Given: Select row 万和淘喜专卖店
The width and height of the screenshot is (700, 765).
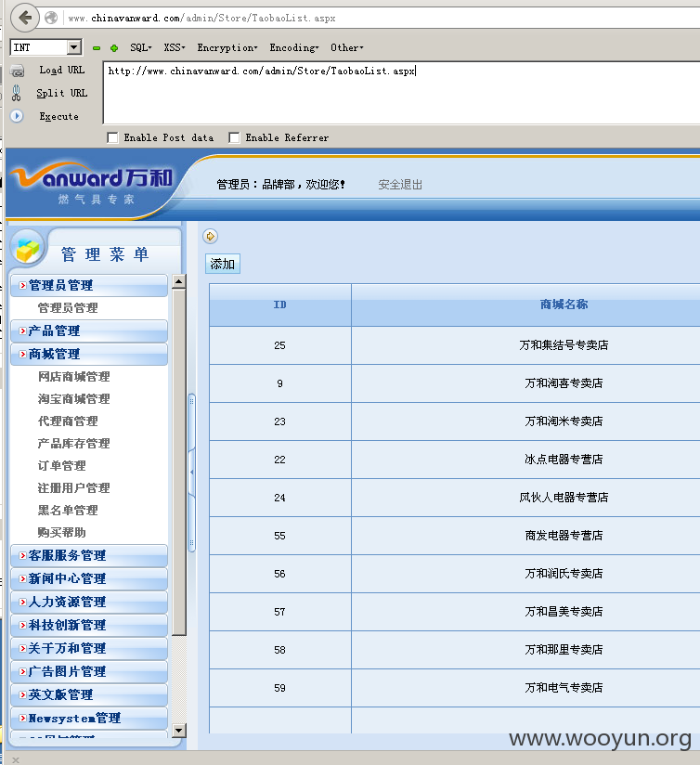Looking at the screenshot, I should point(455,383).
